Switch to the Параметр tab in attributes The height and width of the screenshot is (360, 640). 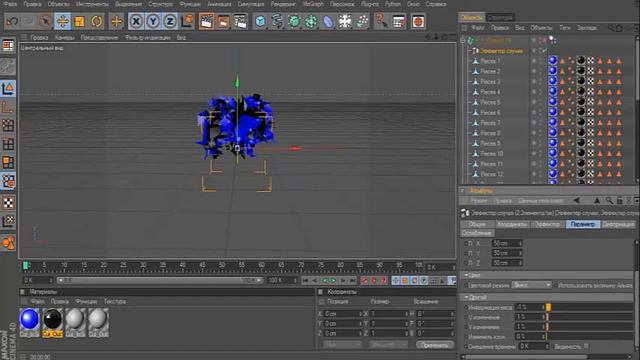582,224
